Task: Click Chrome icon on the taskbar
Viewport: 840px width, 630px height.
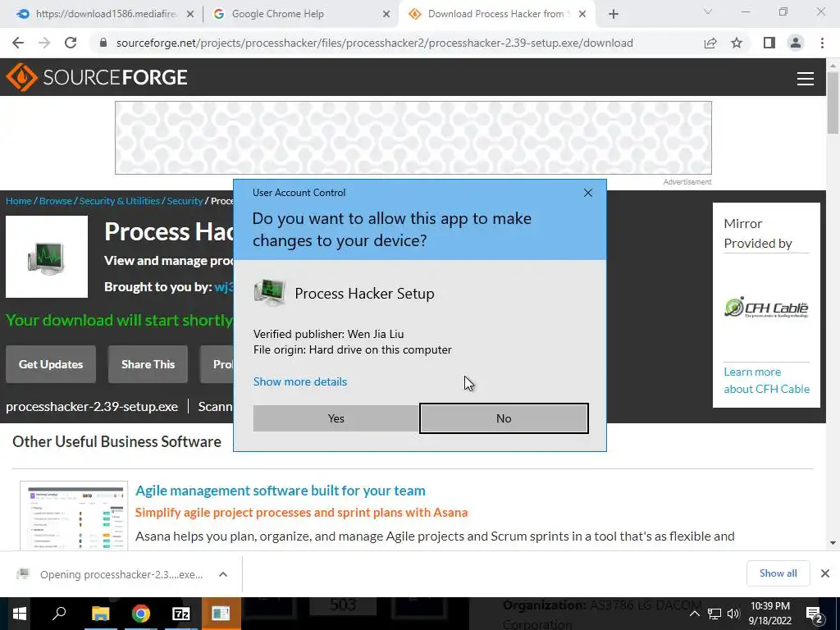Action: click(141, 614)
